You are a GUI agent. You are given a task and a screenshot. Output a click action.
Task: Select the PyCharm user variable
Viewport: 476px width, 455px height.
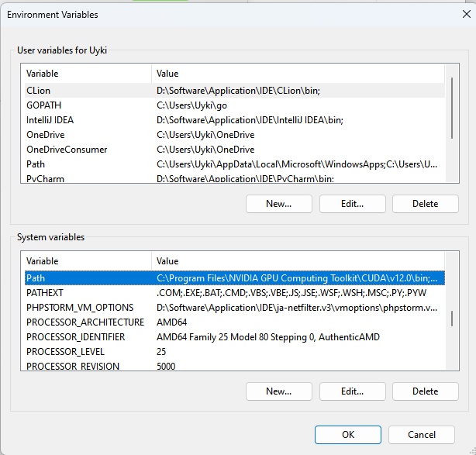pyautogui.click(x=235, y=178)
